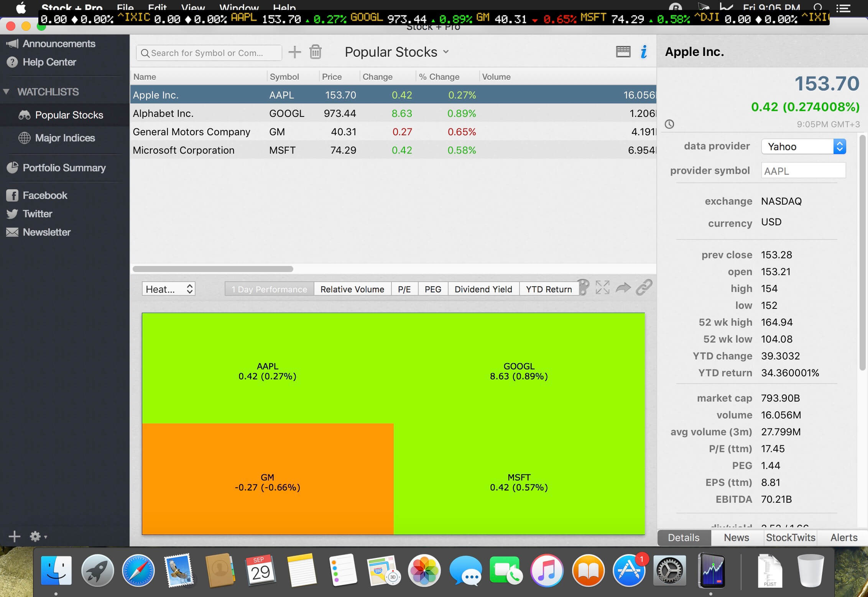868x597 pixels.
Task: Open the chart color palette icon
Action: pos(583,287)
